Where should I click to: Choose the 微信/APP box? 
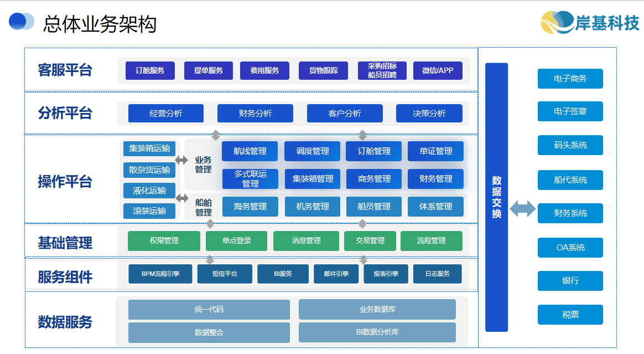[x=437, y=70]
